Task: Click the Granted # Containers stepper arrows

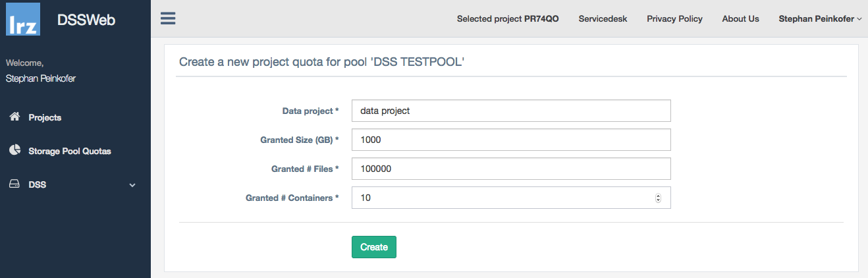Action: click(658, 198)
